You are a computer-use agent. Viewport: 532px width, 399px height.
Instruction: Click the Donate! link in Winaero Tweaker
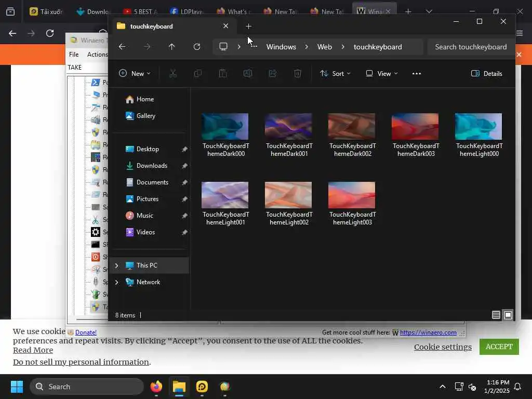pos(86,332)
